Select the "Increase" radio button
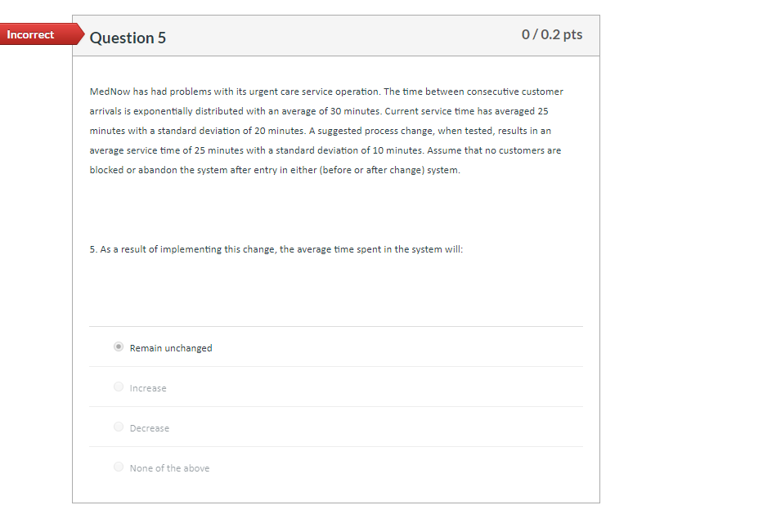Screen dimensions: 772x532 coord(119,387)
